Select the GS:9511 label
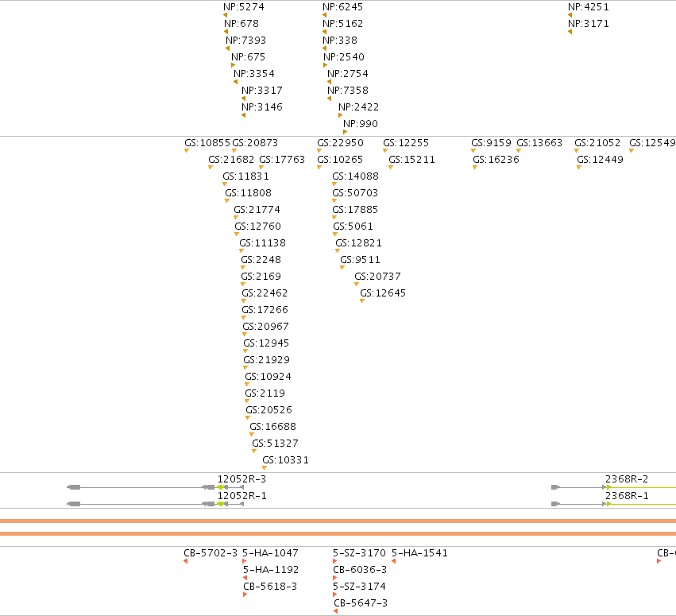This screenshot has width=676, height=616. 360,260
